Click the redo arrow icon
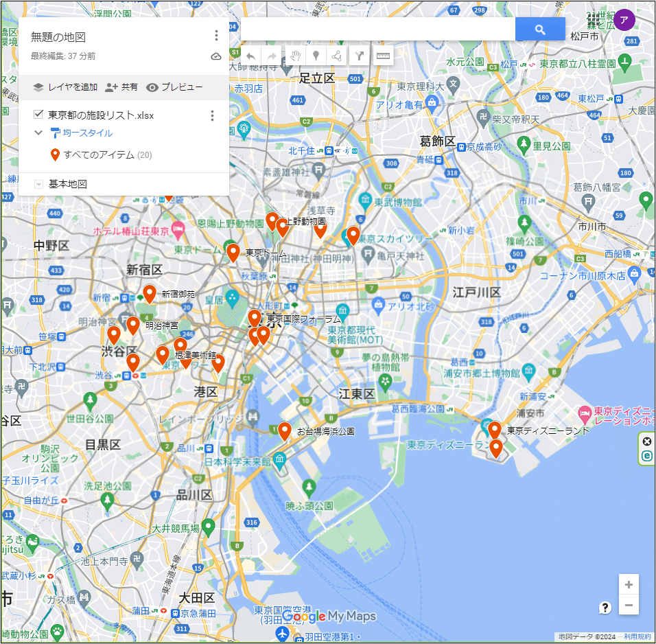The height and width of the screenshot is (644, 656). [x=272, y=56]
